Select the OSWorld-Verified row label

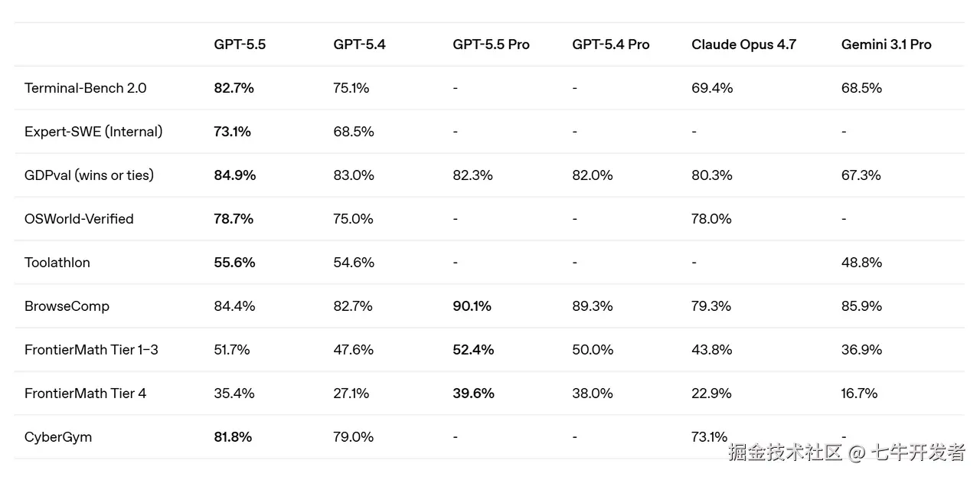tap(79, 219)
